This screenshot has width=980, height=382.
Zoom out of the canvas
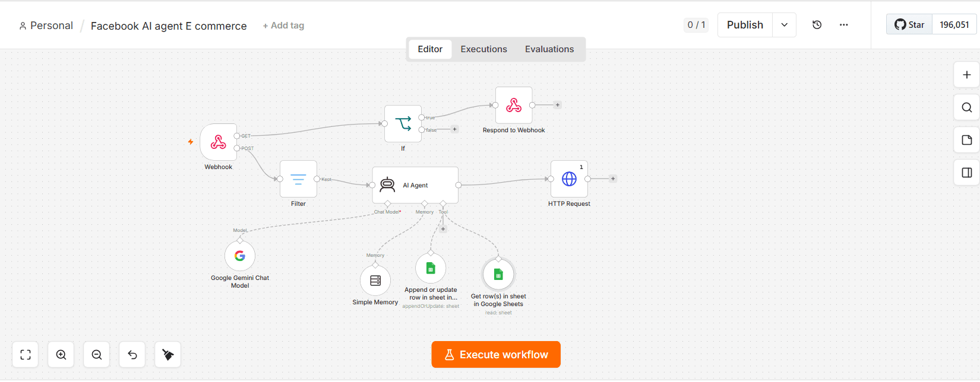point(97,355)
